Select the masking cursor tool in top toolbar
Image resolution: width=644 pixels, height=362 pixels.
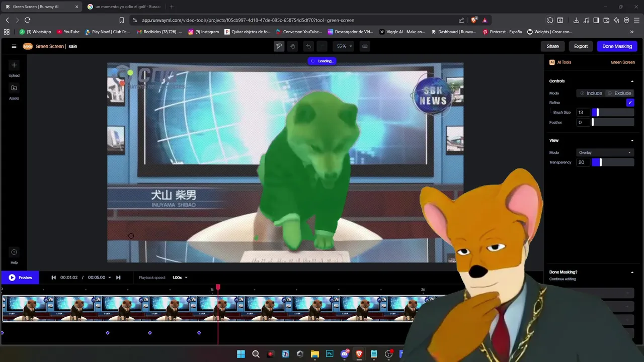pyautogui.click(x=279, y=46)
